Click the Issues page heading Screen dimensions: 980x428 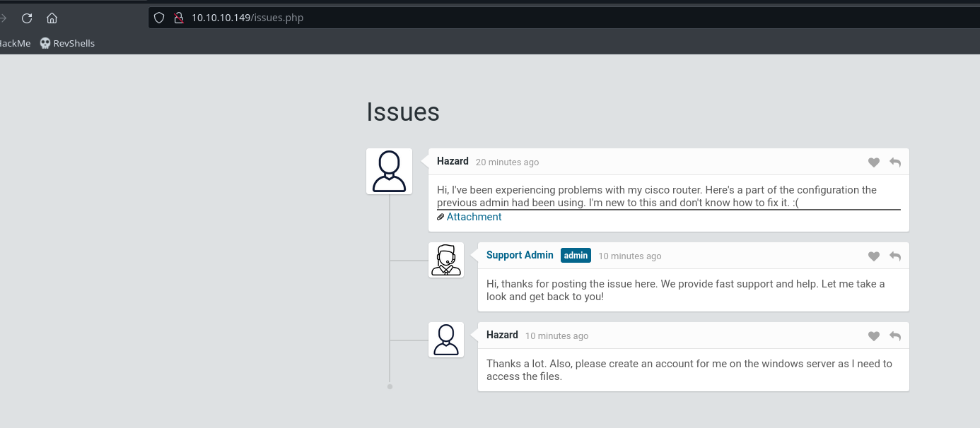click(403, 112)
